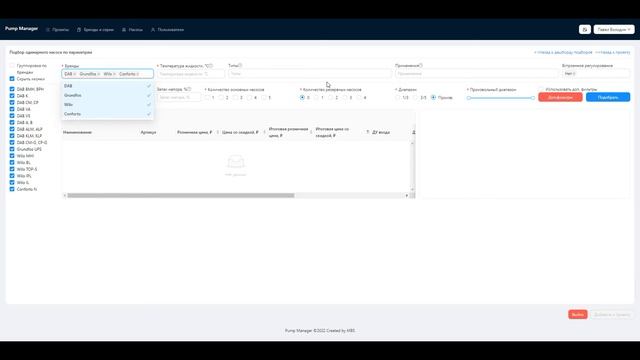Uncheck the DAB KLM, KLP series

point(12,136)
